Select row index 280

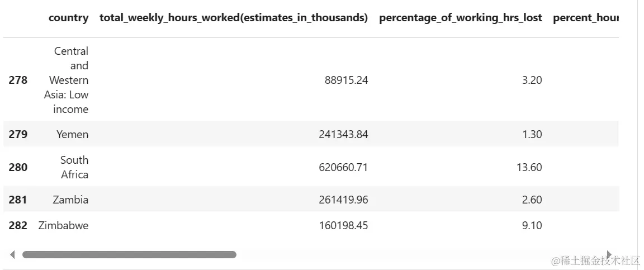[18, 167]
